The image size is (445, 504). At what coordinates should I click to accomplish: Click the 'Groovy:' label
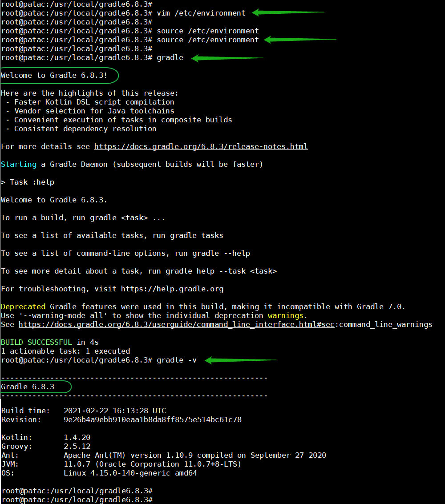click(x=17, y=447)
